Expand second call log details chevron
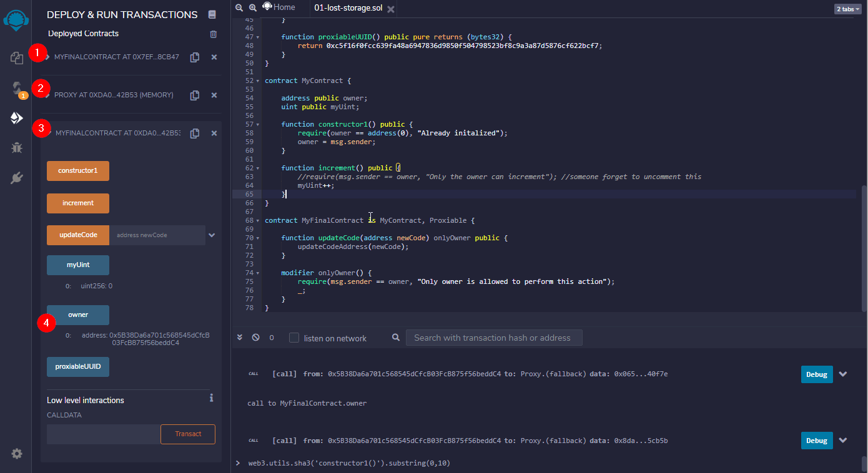Image resolution: width=868 pixels, height=473 pixels. pos(843,441)
